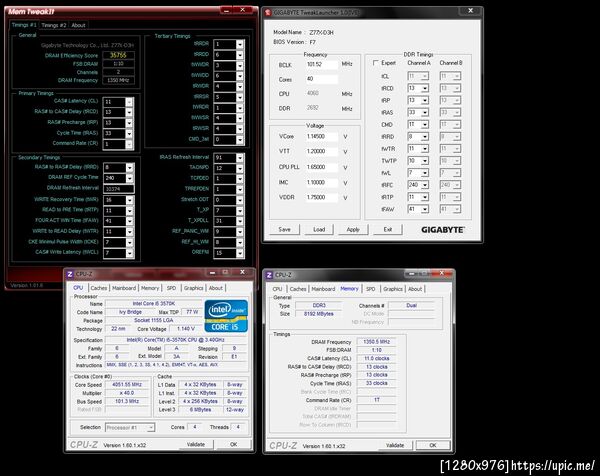Click the Cores multiplier field in TweakLauncher
Viewport: 600px width, 476px height.
point(321,79)
